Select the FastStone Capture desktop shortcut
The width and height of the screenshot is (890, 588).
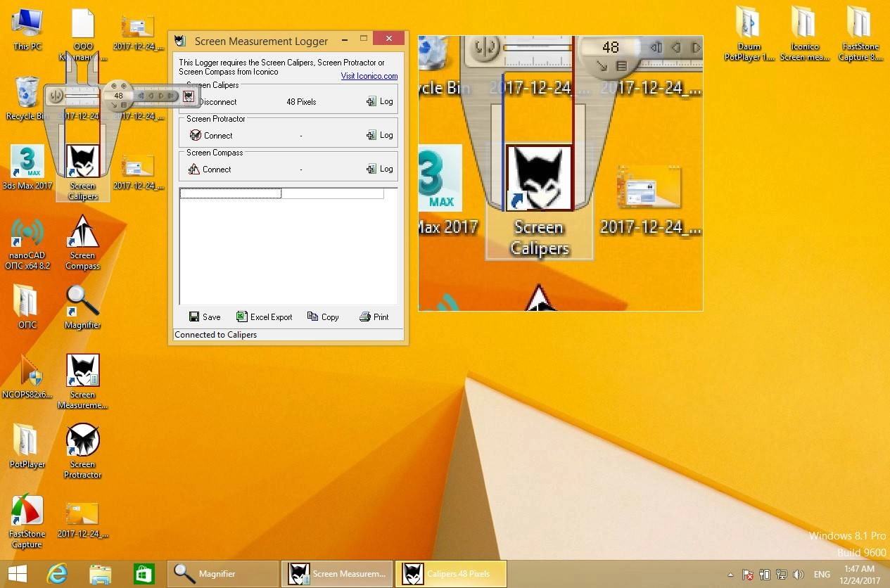pos(27,522)
